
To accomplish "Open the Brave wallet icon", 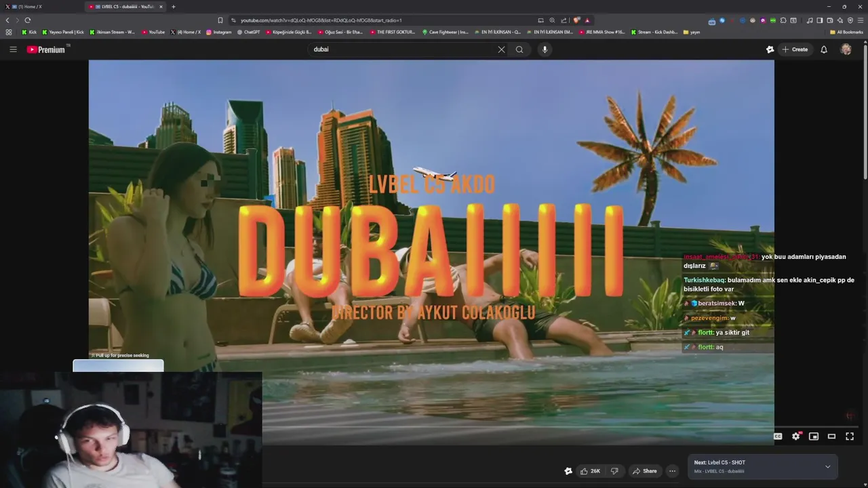I will click(x=830, y=20).
